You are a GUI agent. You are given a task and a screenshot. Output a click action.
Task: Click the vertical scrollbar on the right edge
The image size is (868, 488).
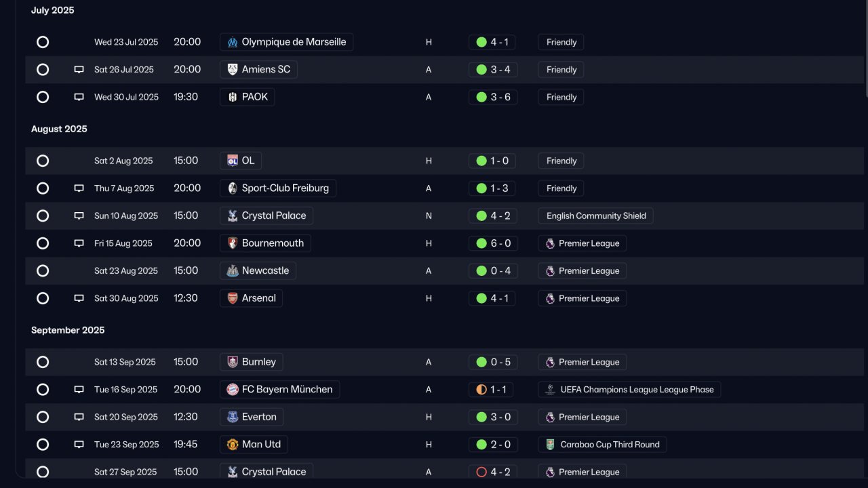(865, 47)
